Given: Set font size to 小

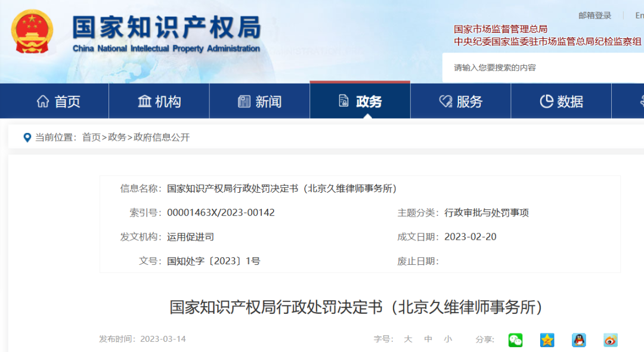Looking at the screenshot, I should (x=448, y=339).
